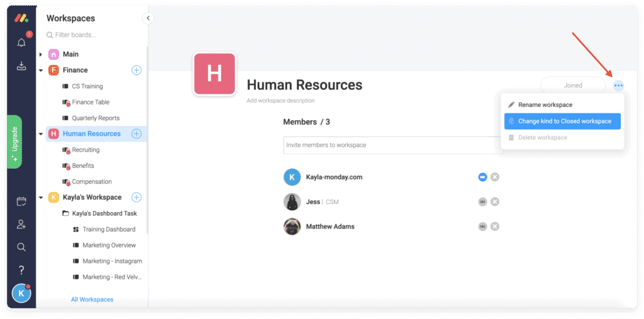Click the monday.com logo icon
Image resolution: width=644 pixels, height=319 pixels.
coord(21,18)
